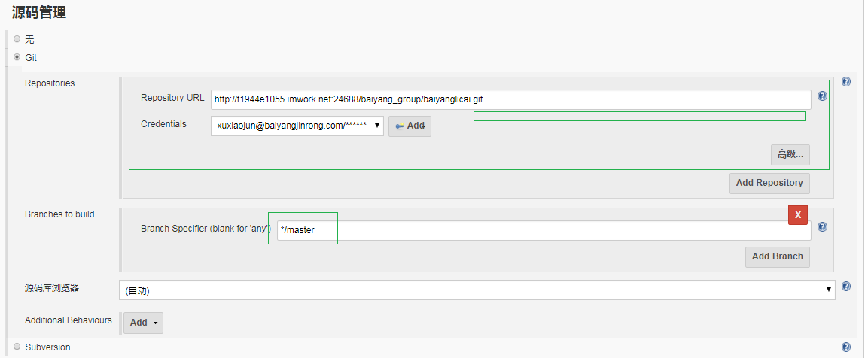Click the Add Repository button
The height and width of the screenshot is (358, 868).
click(769, 184)
